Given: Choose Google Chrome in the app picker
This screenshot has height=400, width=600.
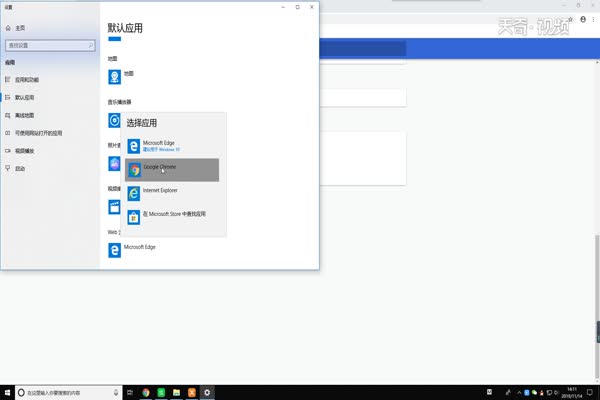Looking at the screenshot, I should pyautogui.click(x=172, y=170).
